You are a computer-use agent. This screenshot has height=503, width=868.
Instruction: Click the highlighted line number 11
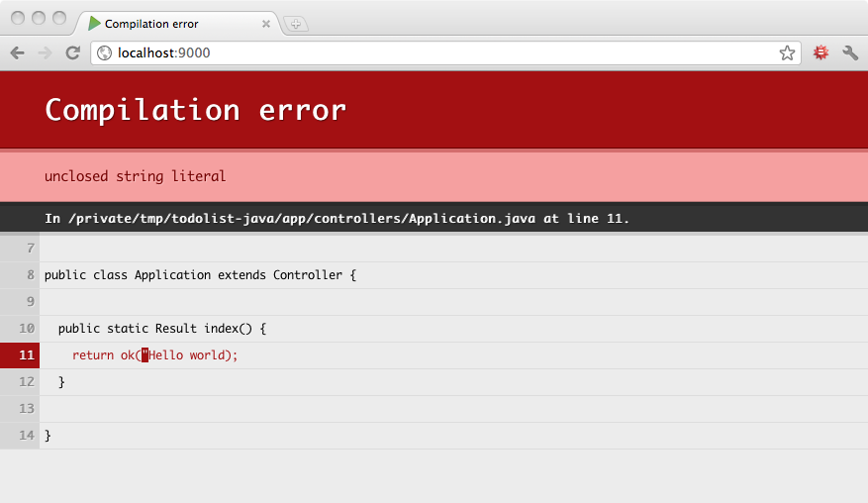coord(26,355)
